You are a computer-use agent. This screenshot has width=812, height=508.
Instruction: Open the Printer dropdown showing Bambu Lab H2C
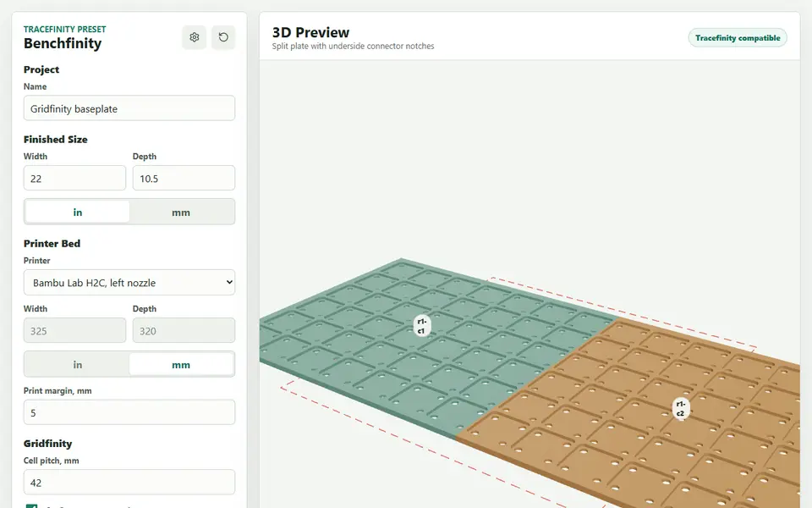(x=129, y=283)
